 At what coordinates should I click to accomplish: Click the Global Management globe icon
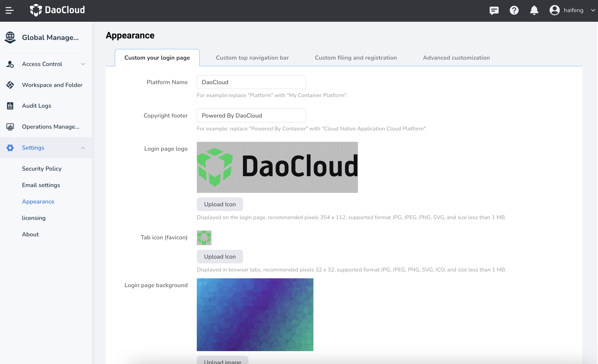click(x=10, y=37)
